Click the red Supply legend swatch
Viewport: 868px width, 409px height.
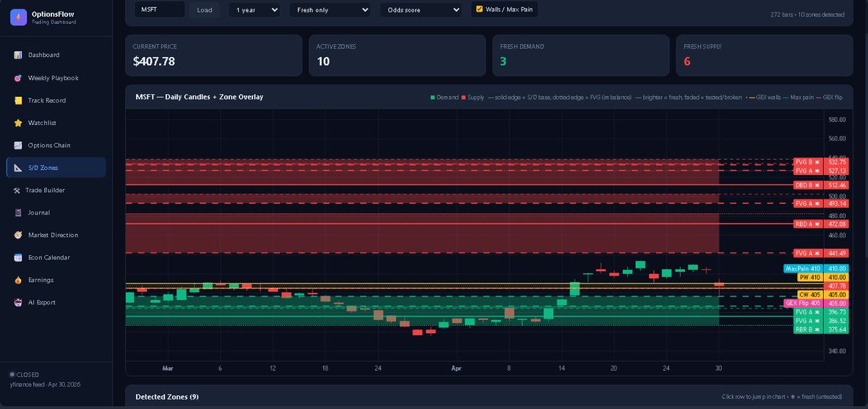coord(464,97)
